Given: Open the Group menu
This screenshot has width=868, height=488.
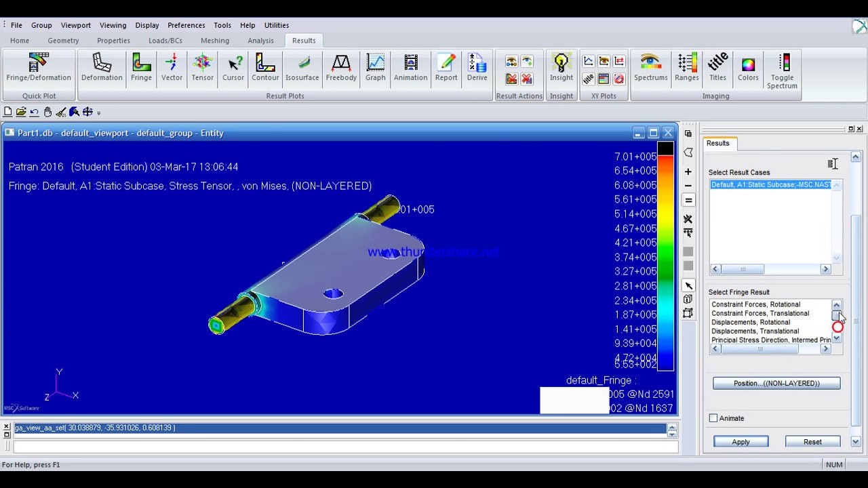Looking at the screenshot, I should click(x=41, y=25).
